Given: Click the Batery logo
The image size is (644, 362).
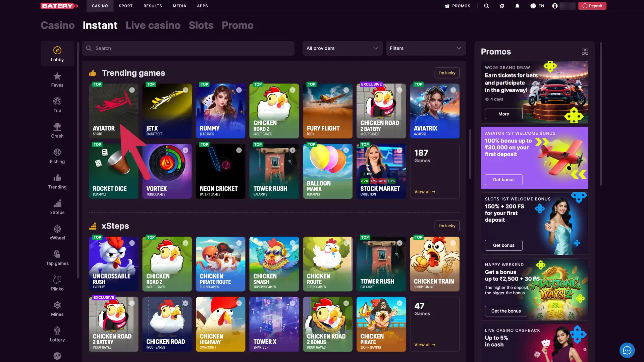Looking at the screenshot, I should click(59, 6).
